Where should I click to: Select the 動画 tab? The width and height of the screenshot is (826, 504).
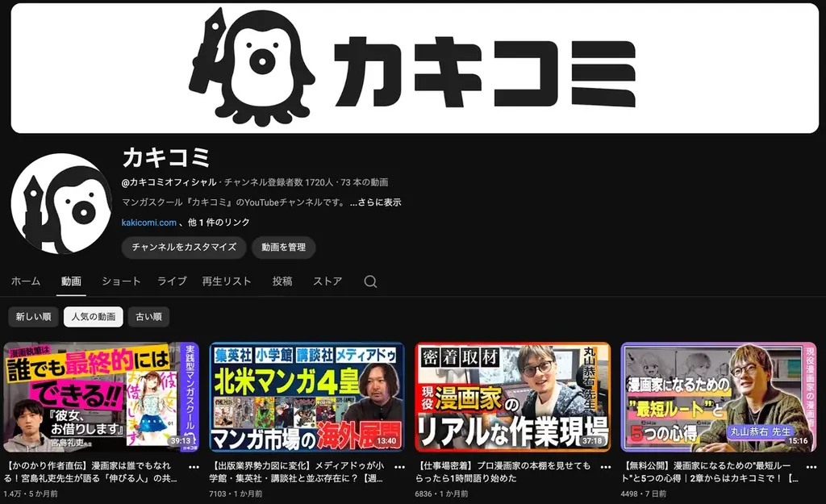[x=71, y=281]
